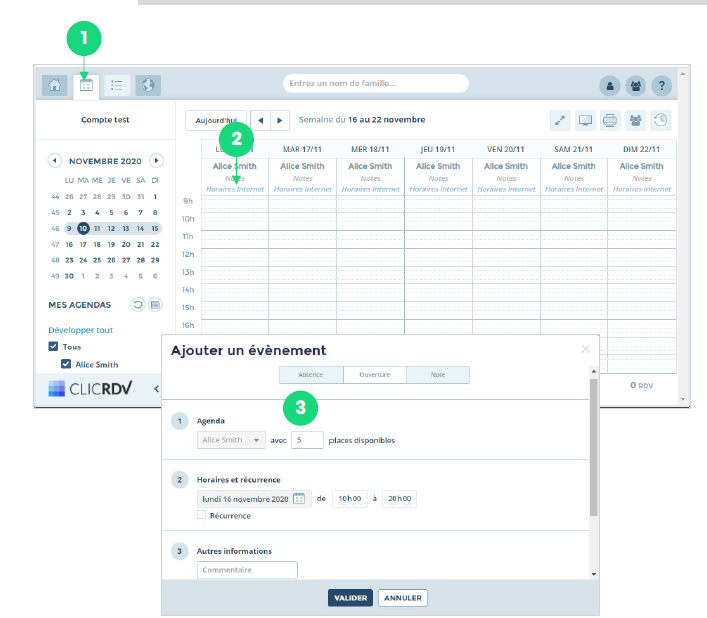Print the weekly agenda
Screen dimensions: 707x618
click(x=610, y=120)
